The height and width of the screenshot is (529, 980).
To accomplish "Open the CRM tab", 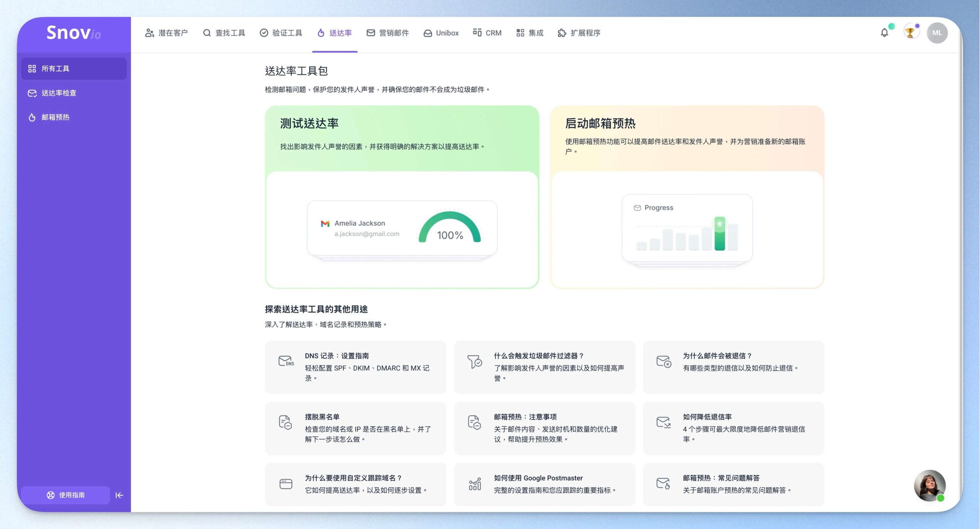I will (487, 33).
